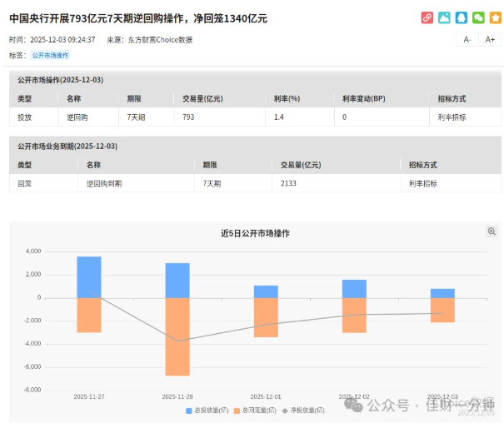Click the blue bar for 2025-11-27

click(x=89, y=277)
